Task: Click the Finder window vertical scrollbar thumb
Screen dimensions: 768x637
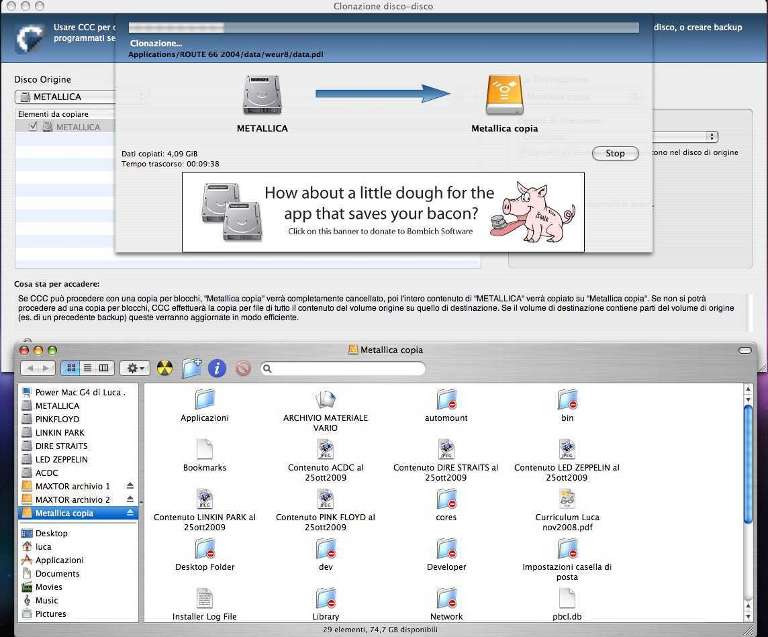Action: pyautogui.click(x=747, y=465)
